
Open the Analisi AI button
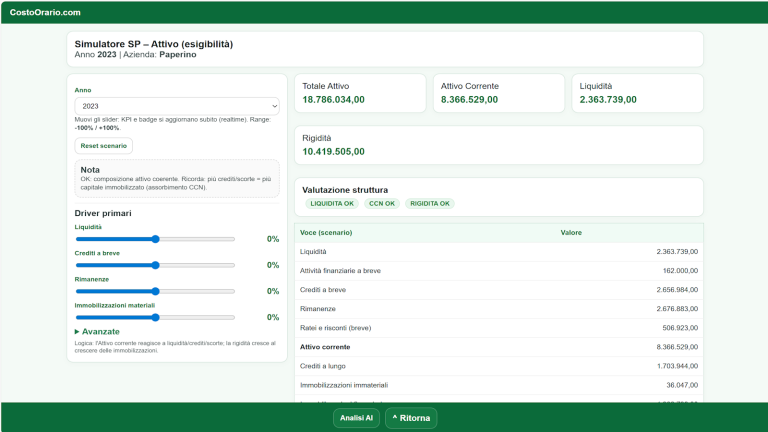click(356, 418)
